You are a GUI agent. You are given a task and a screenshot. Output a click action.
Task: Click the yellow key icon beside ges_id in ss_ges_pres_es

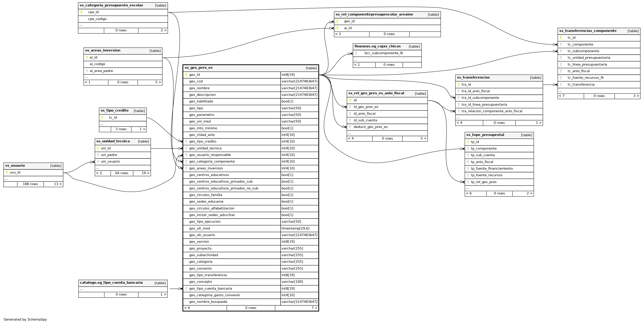click(x=186, y=75)
